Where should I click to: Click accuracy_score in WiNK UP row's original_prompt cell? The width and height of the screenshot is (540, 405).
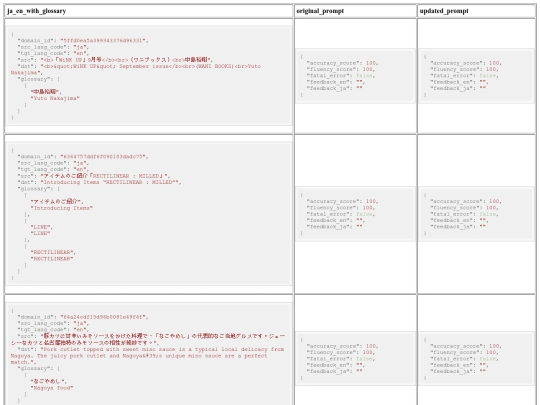click(342, 63)
